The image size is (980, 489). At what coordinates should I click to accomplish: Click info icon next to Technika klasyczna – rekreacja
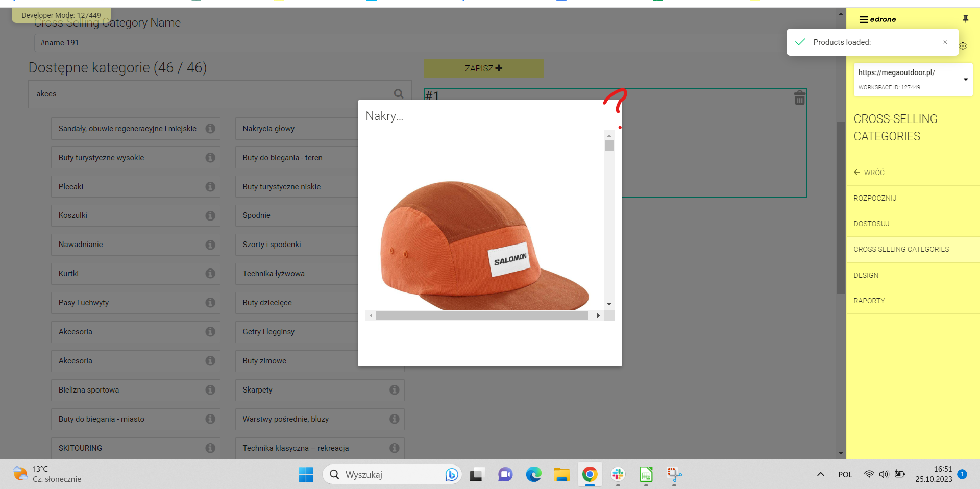pyautogui.click(x=395, y=448)
